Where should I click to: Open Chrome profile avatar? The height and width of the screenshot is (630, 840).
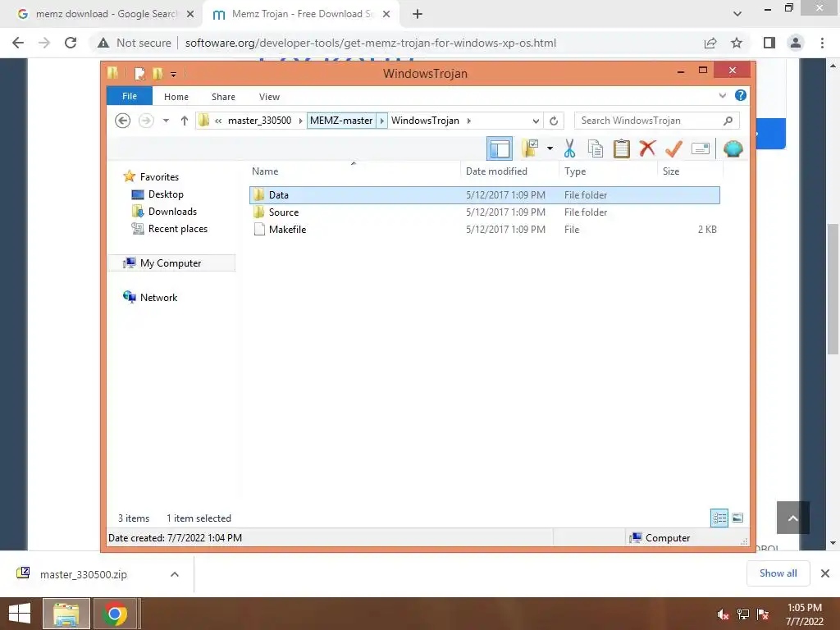tap(796, 43)
